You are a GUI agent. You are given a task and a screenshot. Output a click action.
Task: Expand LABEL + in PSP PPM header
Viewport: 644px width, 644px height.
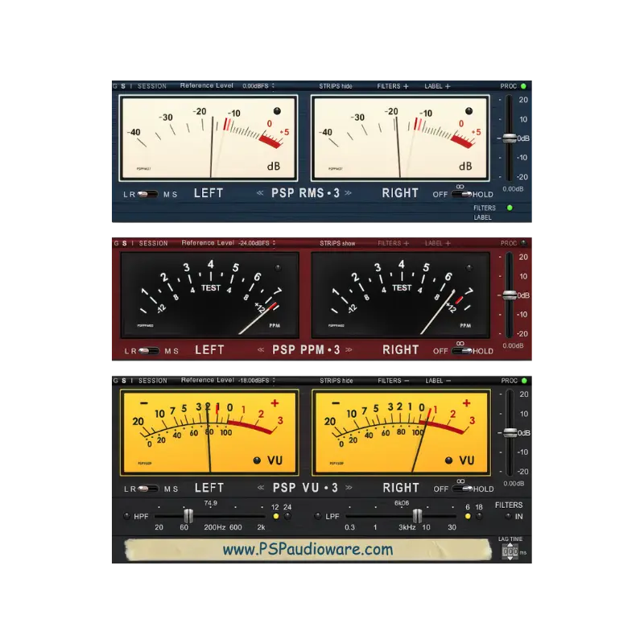[x=438, y=243]
